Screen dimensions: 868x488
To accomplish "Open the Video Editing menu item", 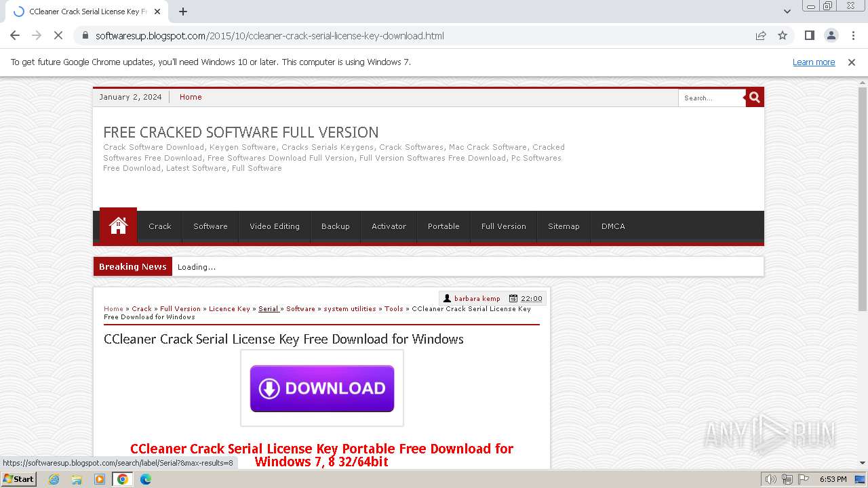I will 275,226.
